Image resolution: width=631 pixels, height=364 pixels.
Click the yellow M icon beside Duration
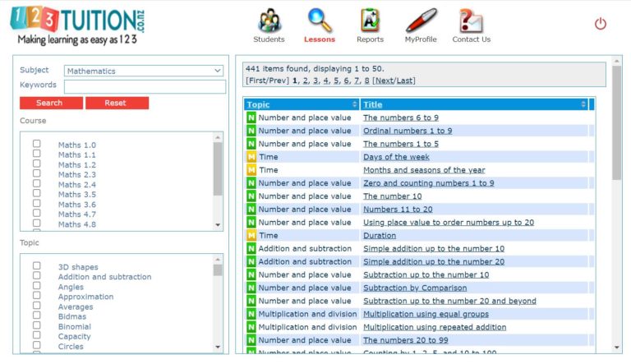tap(251, 236)
